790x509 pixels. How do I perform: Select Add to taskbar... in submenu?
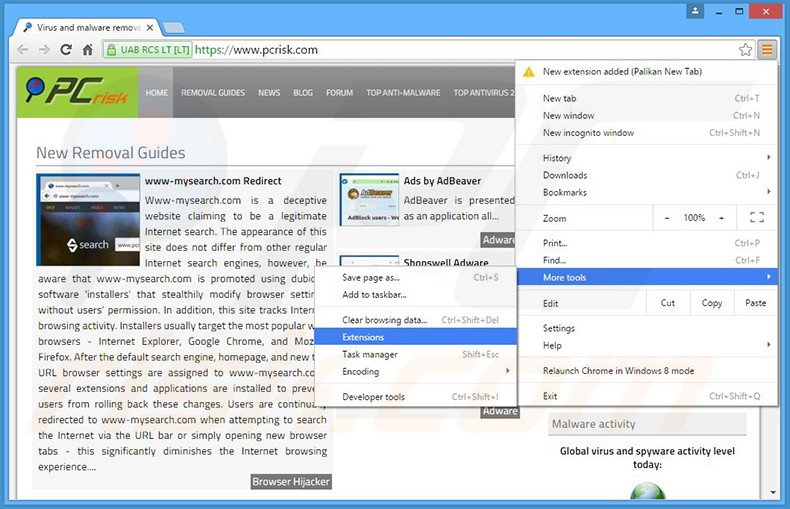click(416, 294)
